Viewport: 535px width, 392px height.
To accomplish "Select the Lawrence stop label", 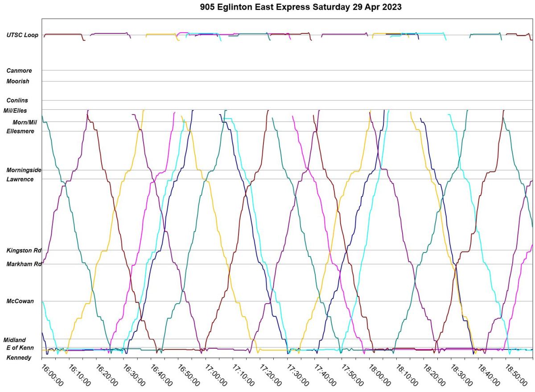I will pos(20,179).
